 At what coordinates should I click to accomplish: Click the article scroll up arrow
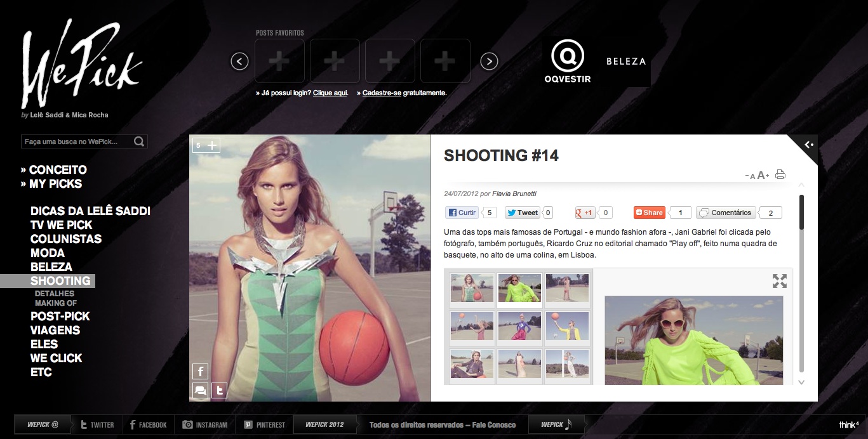pos(801,185)
